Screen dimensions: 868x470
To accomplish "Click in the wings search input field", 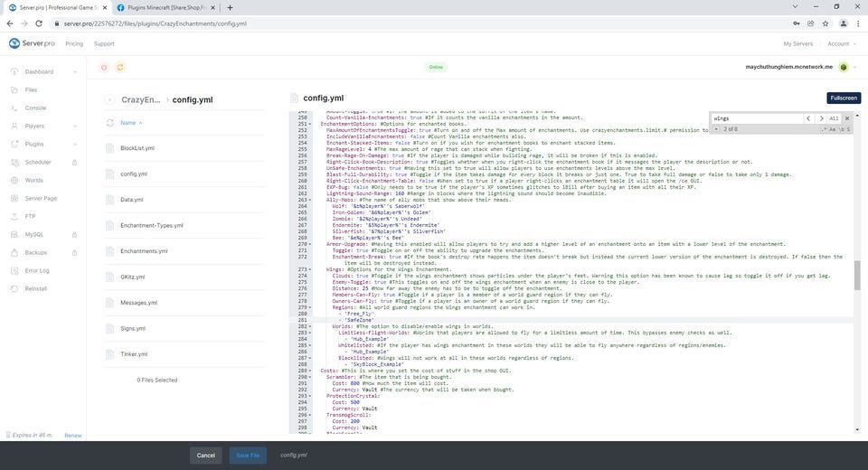I will (x=755, y=118).
